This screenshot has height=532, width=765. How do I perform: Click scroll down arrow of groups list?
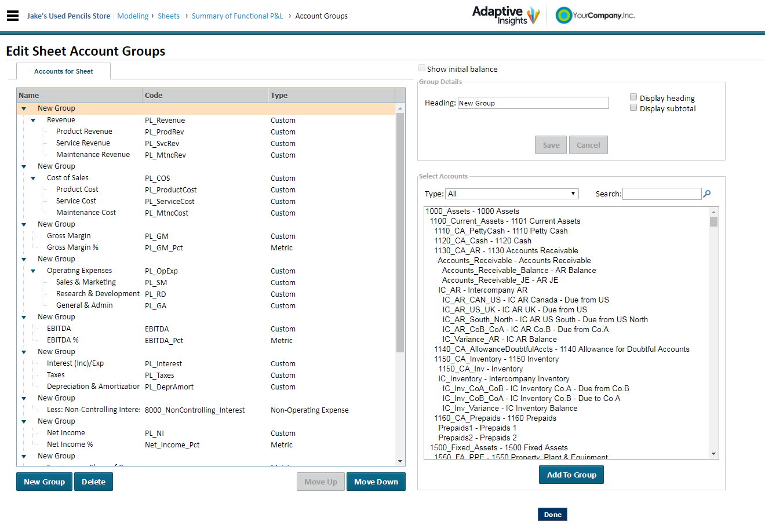[400, 461]
